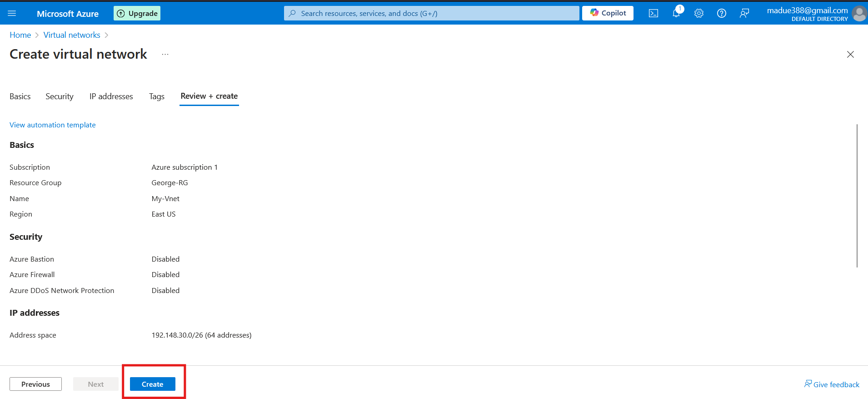Open the Support and troubleshooting help icon
This screenshot has height=399, width=868.
722,14
